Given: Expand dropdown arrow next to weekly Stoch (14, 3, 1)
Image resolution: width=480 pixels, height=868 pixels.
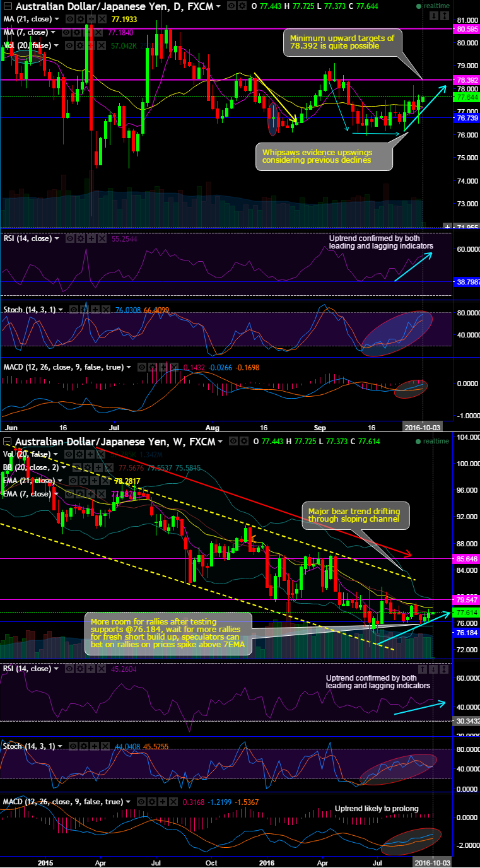Looking at the screenshot, I should tap(61, 746).
